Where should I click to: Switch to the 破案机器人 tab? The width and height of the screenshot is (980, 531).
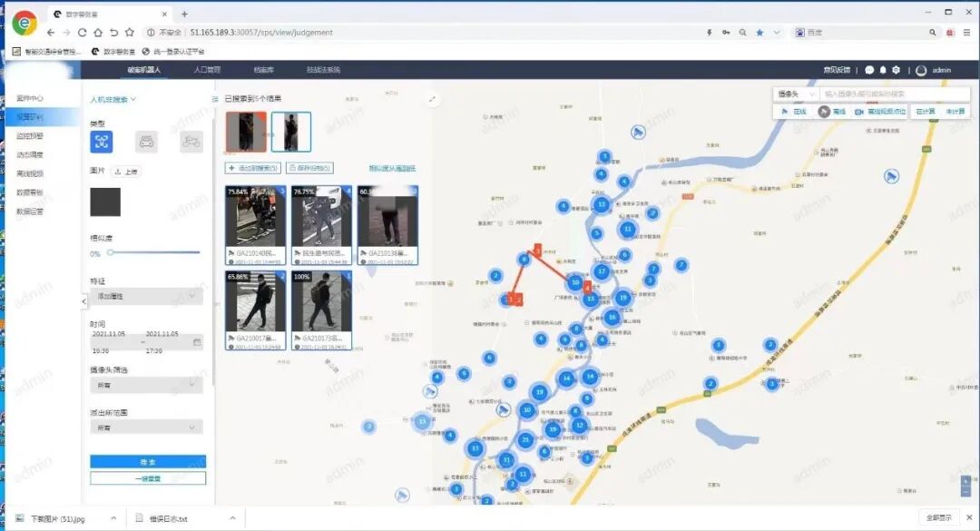tap(144, 69)
